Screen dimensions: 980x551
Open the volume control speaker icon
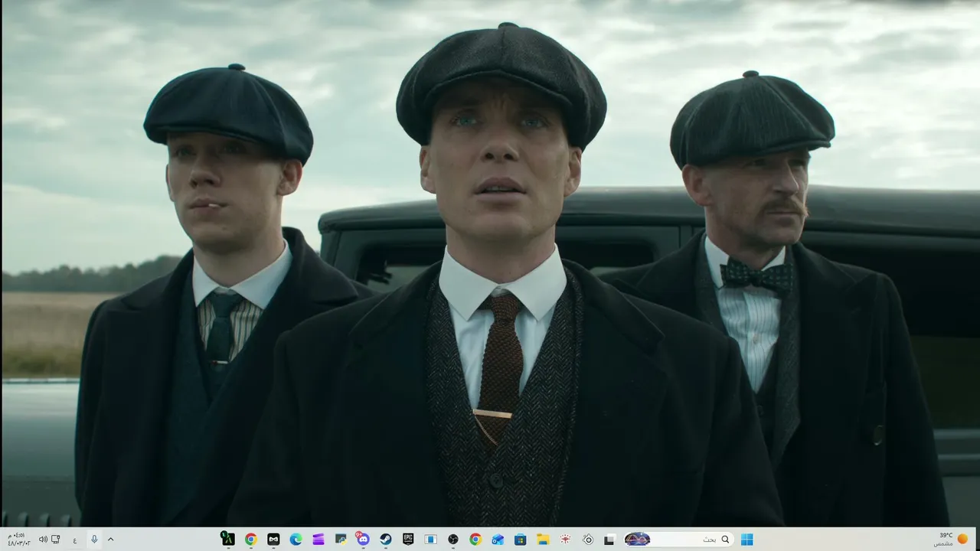43,540
